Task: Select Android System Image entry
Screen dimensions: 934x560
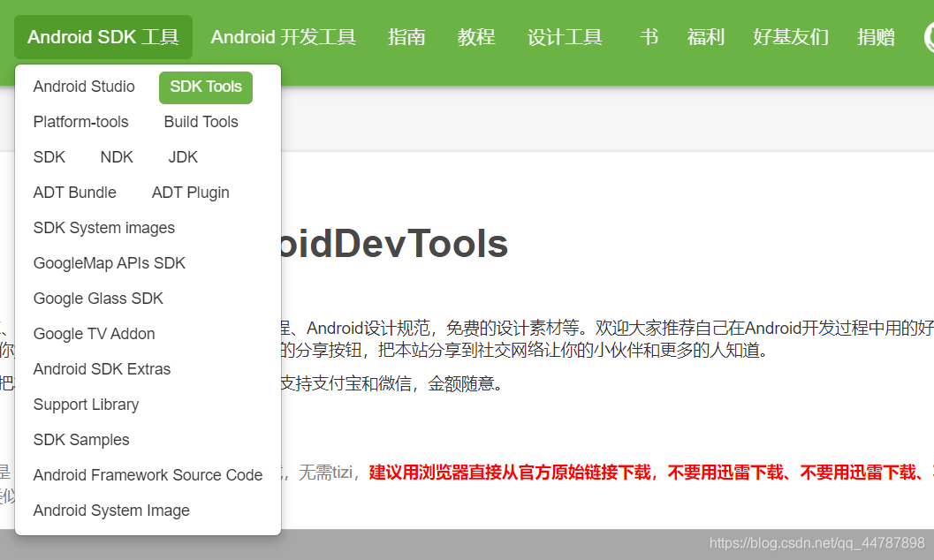Action: click(x=111, y=511)
